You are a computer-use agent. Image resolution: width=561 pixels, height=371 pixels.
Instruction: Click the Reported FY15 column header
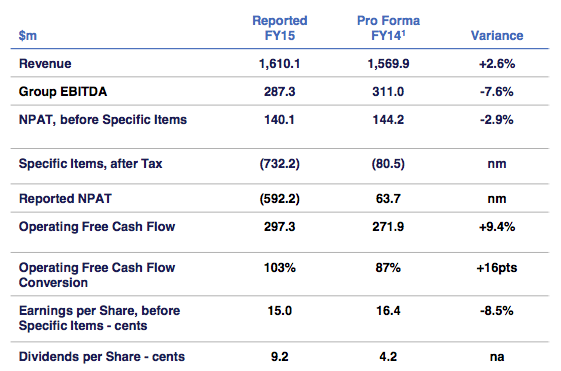pos(280,28)
